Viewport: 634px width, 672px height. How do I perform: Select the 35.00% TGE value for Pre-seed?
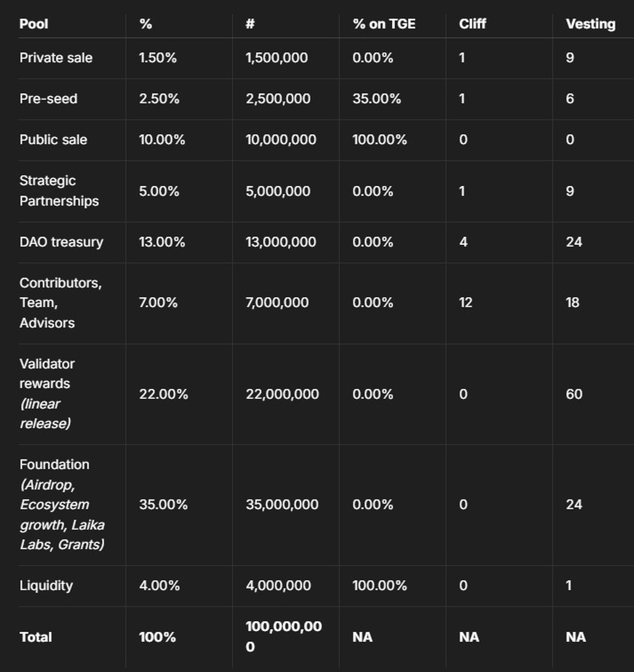[x=376, y=99]
